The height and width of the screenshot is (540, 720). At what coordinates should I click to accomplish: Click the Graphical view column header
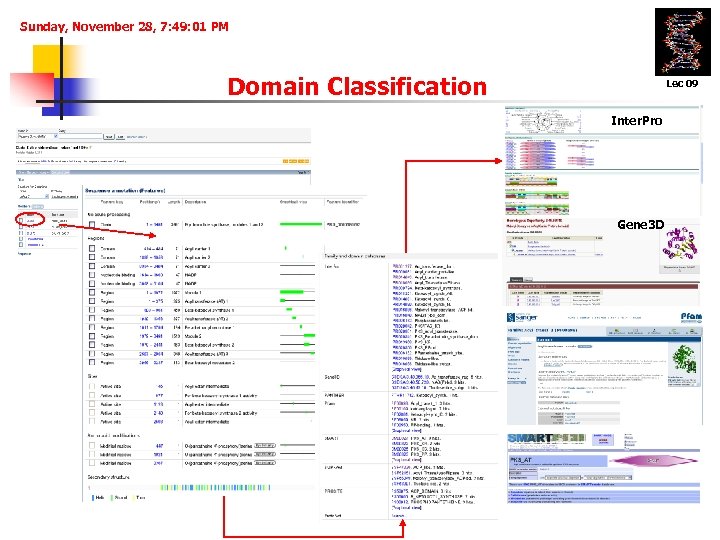[x=293, y=202]
